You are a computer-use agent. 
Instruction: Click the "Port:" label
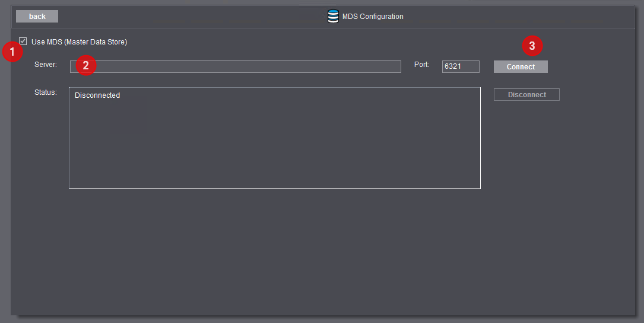(421, 65)
